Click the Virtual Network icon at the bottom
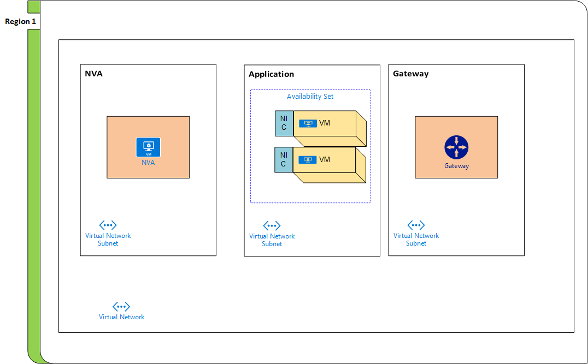 [x=121, y=306]
